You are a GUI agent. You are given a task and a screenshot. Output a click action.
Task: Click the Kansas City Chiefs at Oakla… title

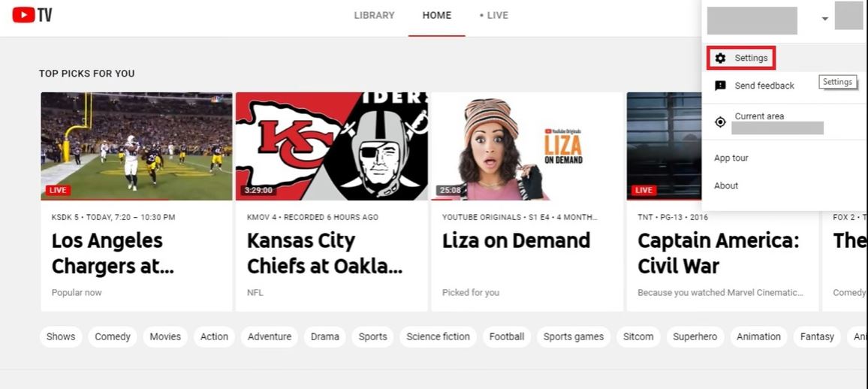pyautogui.click(x=324, y=254)
